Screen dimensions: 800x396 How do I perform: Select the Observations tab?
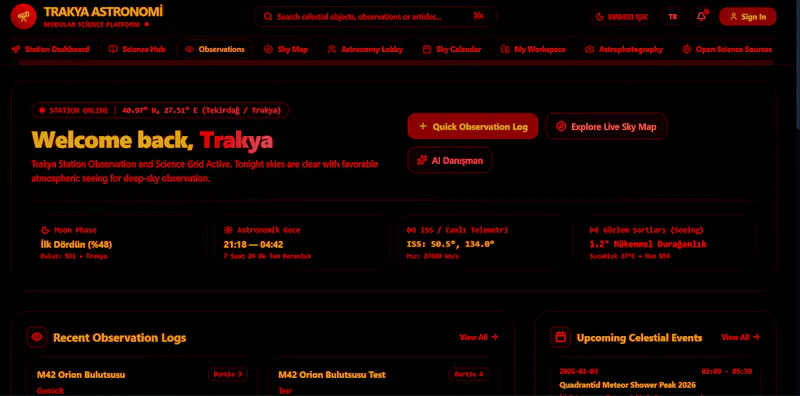pyautogui.click(x=215, y=50)
